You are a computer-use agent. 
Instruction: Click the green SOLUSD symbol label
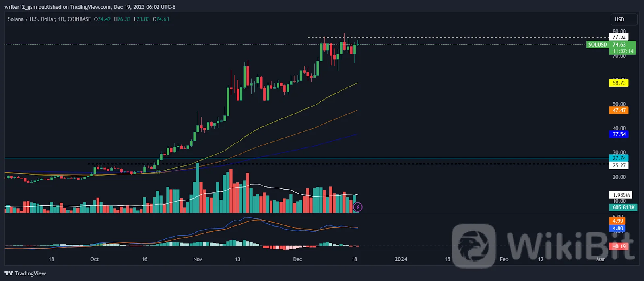coord(597,45)
